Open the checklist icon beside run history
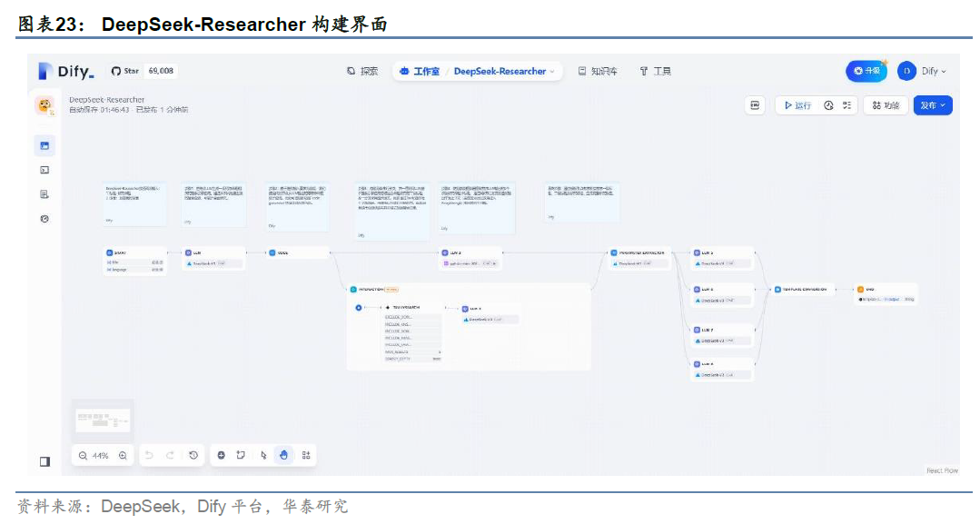This screenshot has height=524, width=980. pyautogui.click(x=846, y=105)
